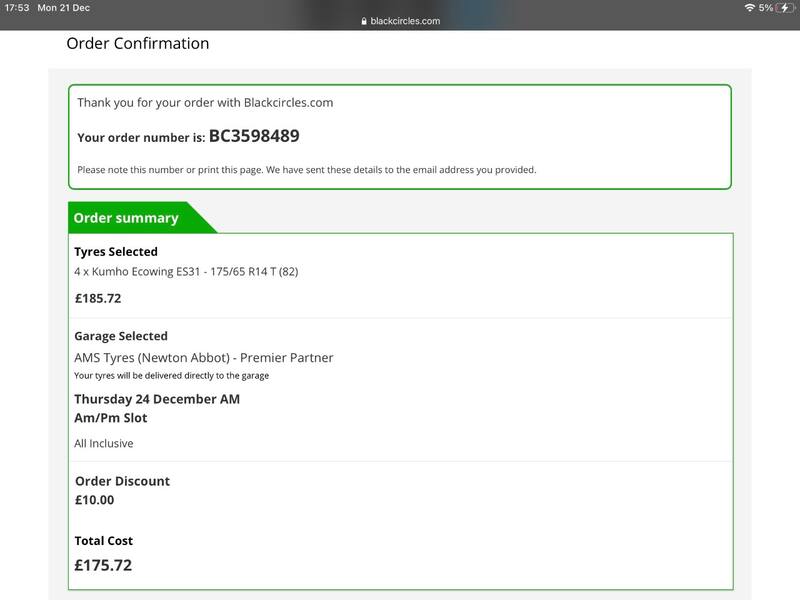
Task: Select the tyre price £185.72
Action: (98, 298)
